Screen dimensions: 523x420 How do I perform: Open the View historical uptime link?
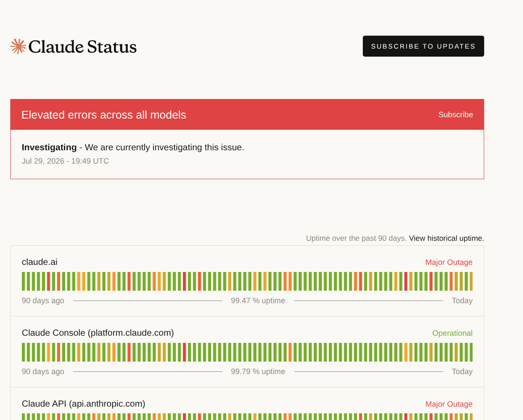click(446, 239)
